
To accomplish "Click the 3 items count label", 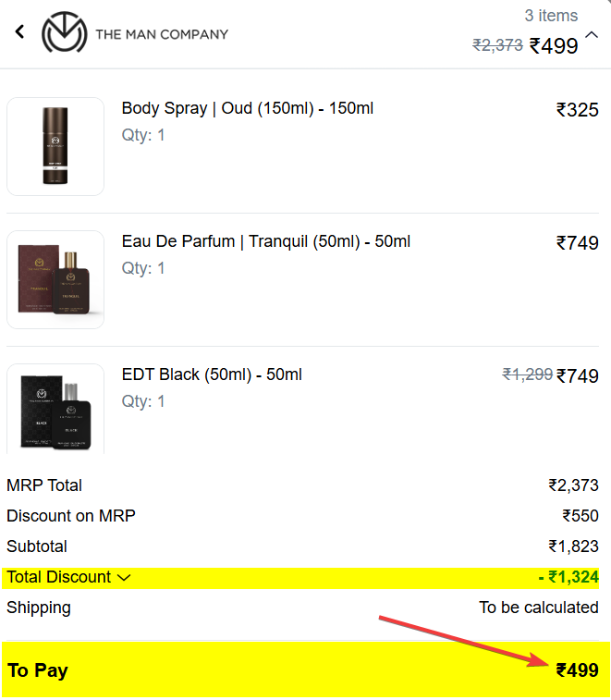I will pos(551,16).
